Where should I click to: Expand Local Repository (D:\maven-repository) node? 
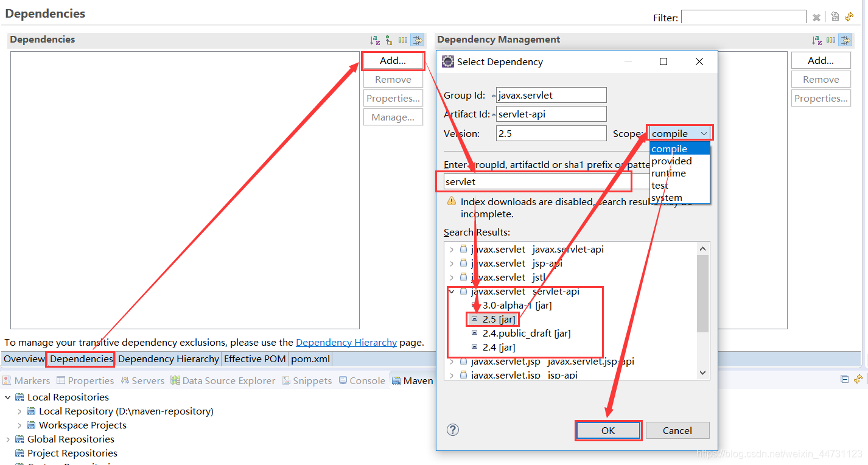click(x=19, y=411)
